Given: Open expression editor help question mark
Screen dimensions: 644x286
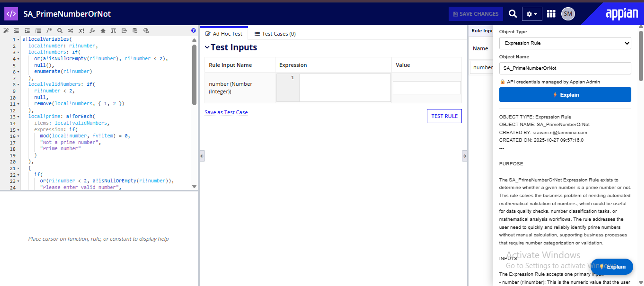Looking at the screenshot, I should tap(193, 31).
